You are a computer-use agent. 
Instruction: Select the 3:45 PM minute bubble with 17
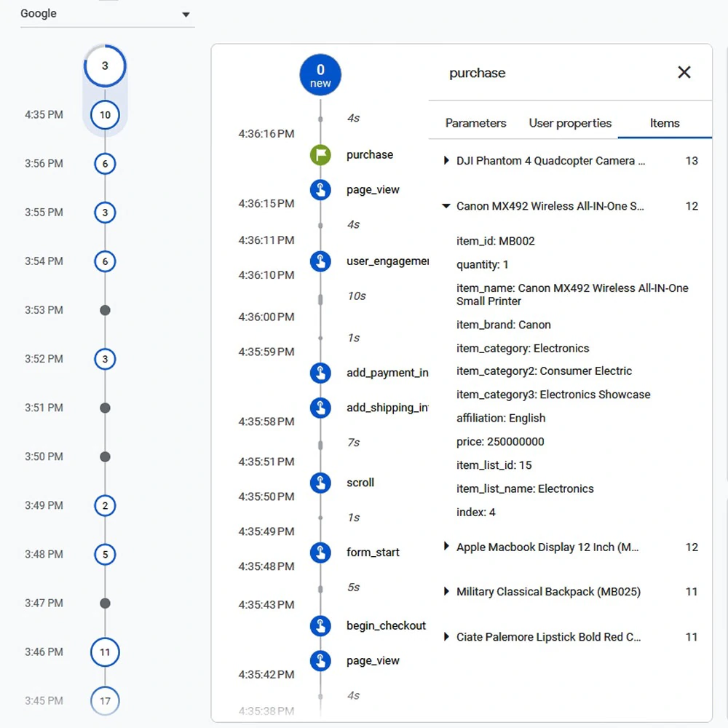coord(105,700)
